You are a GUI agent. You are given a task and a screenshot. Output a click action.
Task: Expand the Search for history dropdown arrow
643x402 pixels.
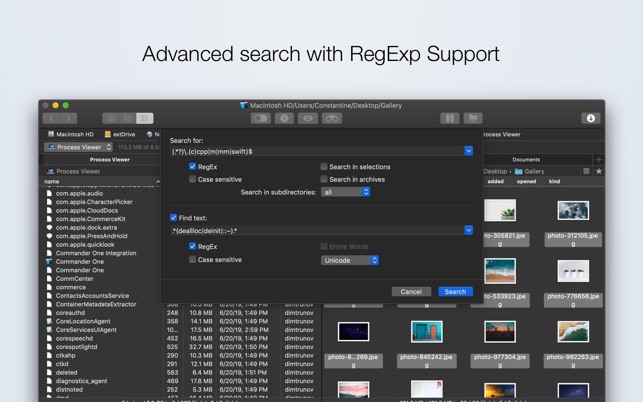pyautogui.click(x=468, y=151)
